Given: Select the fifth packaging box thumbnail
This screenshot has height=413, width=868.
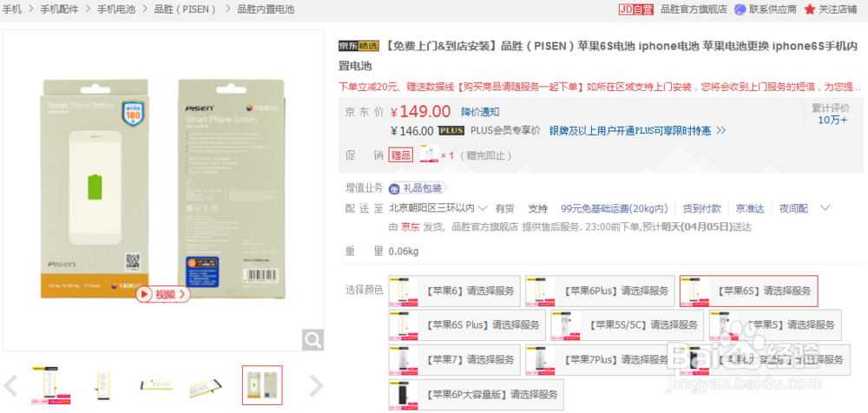Looking at the screenshot, I should (x=262, y=385).
